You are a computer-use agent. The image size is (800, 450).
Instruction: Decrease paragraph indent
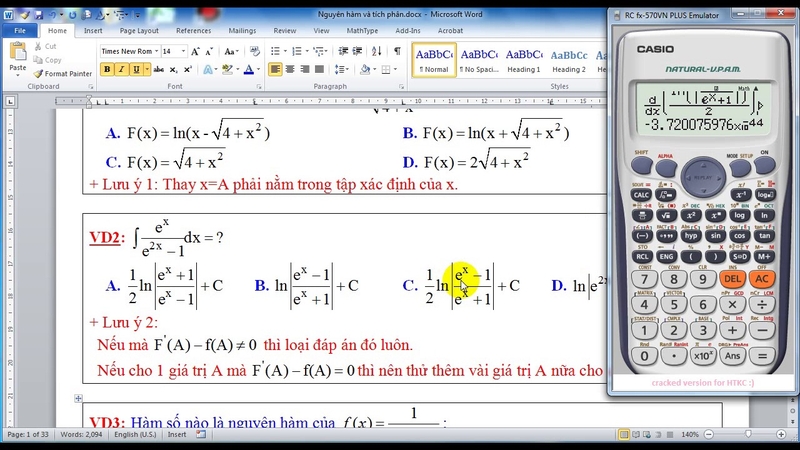click(343, 51)
